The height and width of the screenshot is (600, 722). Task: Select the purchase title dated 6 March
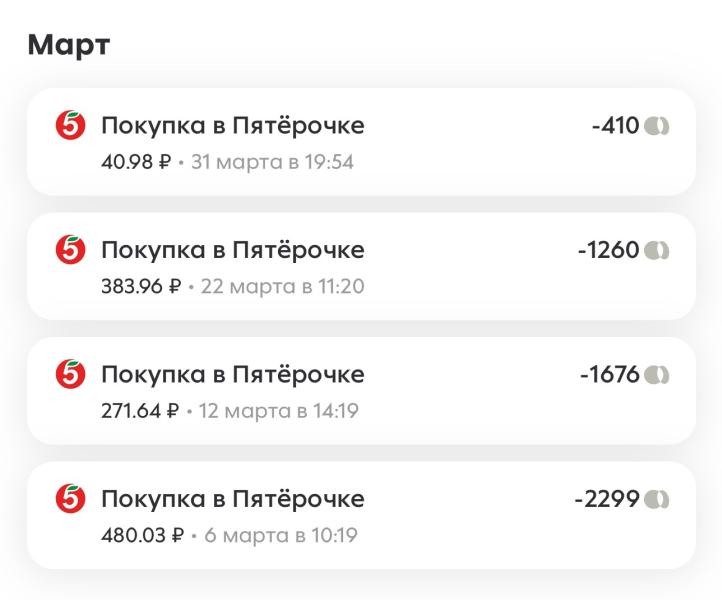(x=232, y=499)
